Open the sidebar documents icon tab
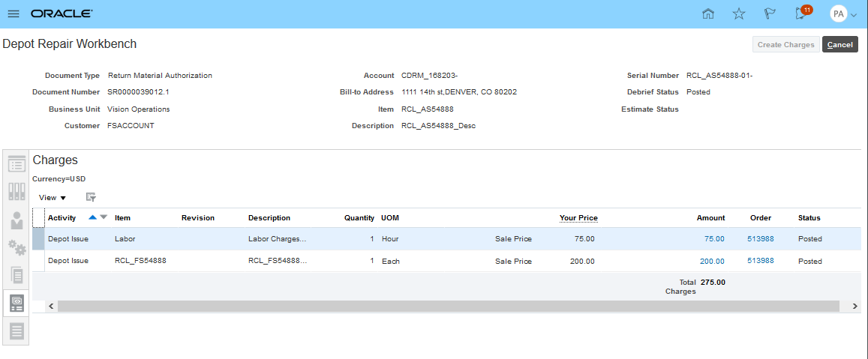868x359 pixels. (17, 275)
